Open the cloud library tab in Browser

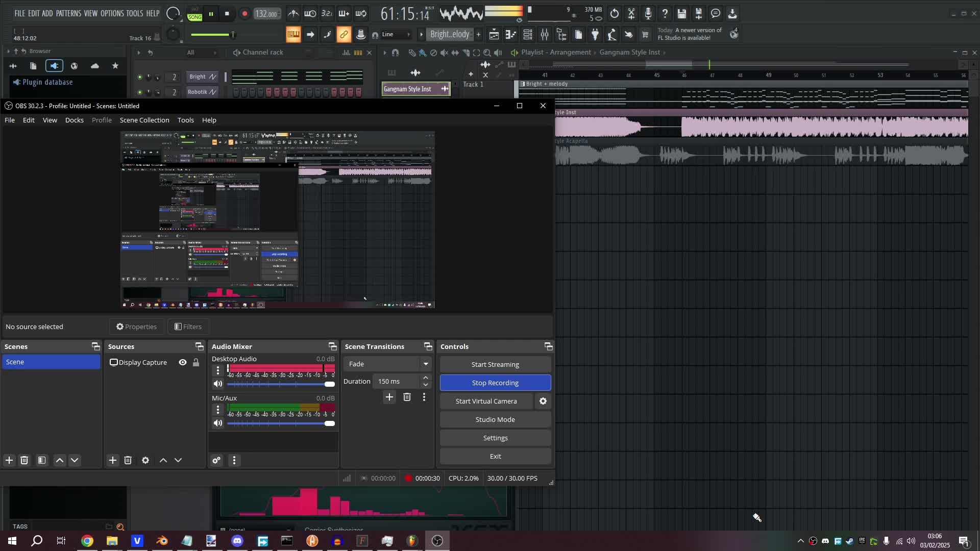point(95,66)
